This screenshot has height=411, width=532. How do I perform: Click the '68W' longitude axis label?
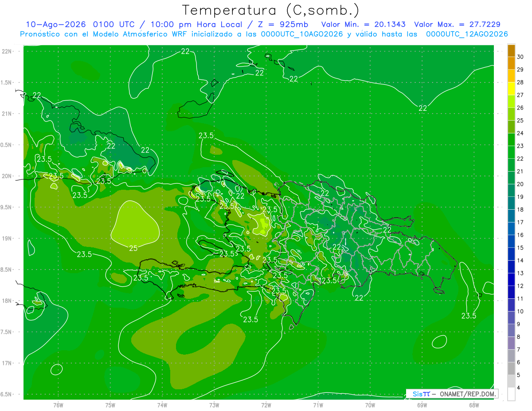pyautogui.click(x=474, y=405)
